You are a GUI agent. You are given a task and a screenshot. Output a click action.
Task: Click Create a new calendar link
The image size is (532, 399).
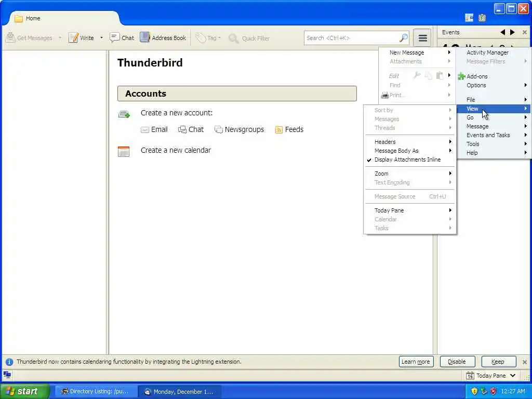[176, 150]
